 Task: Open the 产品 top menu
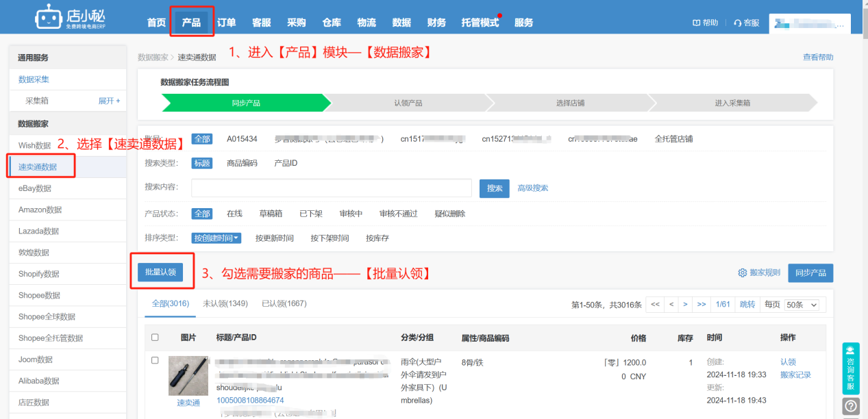[x=192, y=23]
